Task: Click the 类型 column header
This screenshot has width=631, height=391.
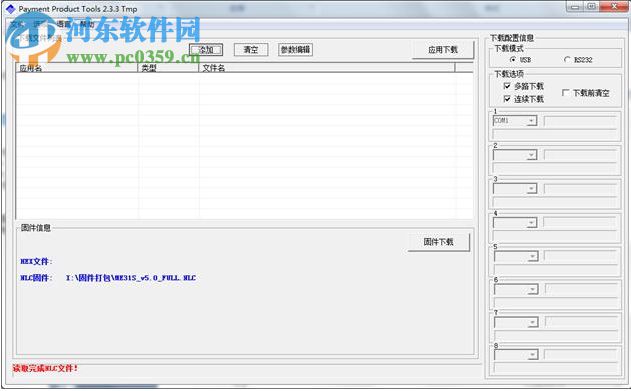Action: point(169,68)
